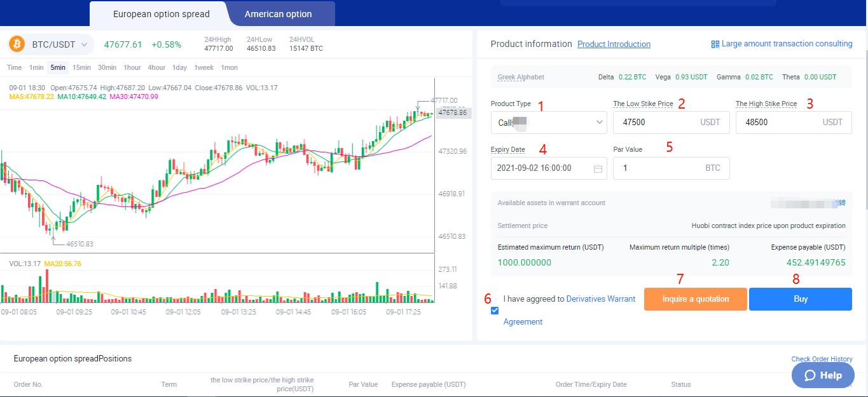Click the QR icon beside Large amount consulting
868x397 pixels.
pyautogui.click(x=715, y=44)
